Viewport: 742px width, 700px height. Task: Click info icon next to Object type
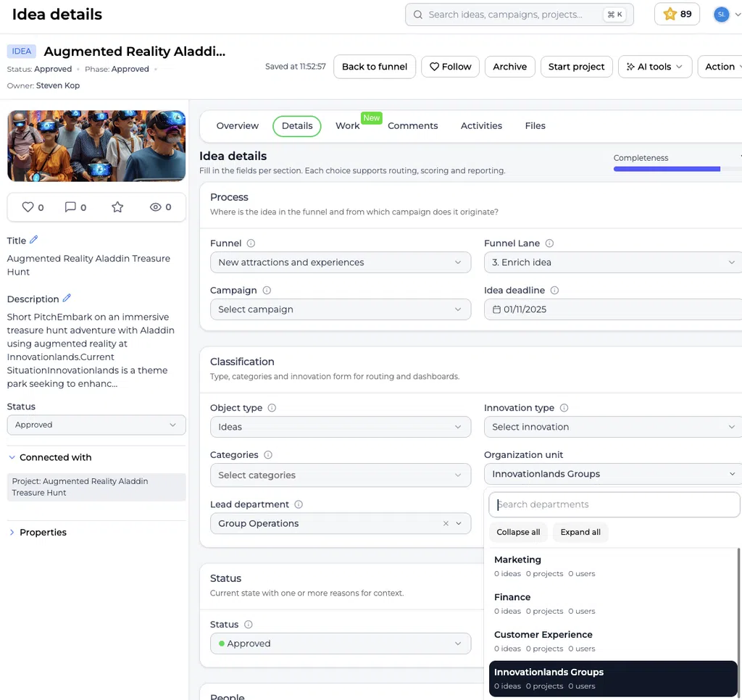[272, 407]
